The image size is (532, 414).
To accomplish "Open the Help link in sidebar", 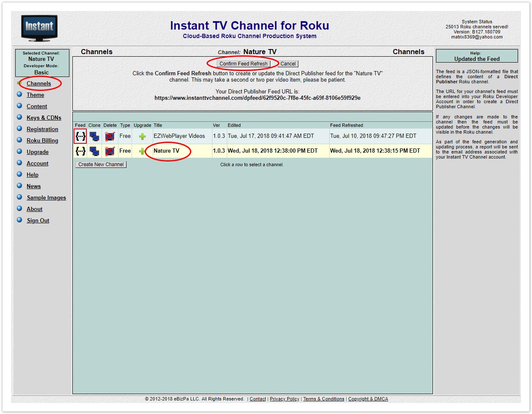I will click(33, 175).
